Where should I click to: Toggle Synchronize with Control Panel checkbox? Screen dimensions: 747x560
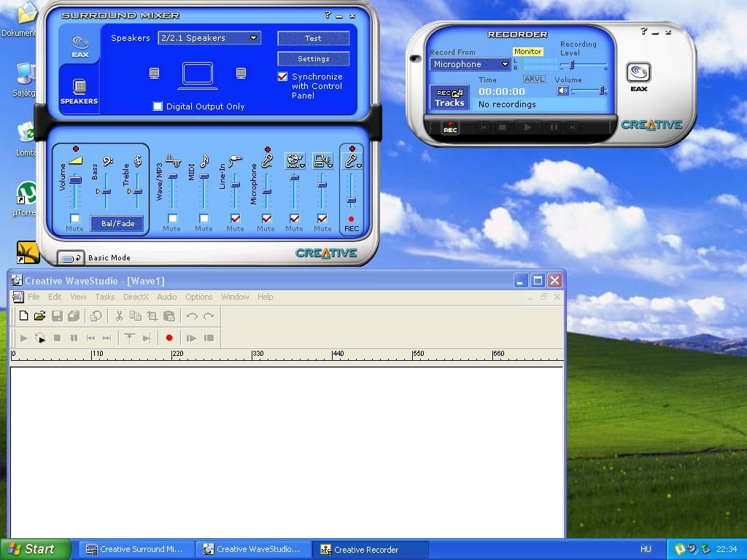coord(282,76)
